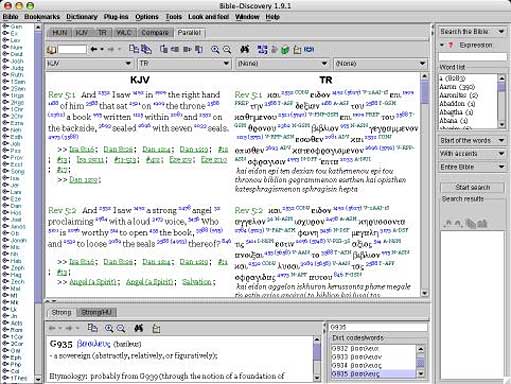The width and height of the screenshot is (511, 384).
Task: Open the Window menu
Action: click(x=247, y=17)
